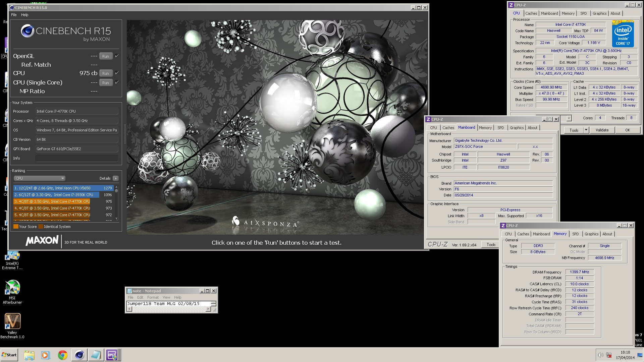Image resolution: width=644 pixels, height=362 pixels.
Task: Click in the Notepad text area
Action: click(168, 303)
